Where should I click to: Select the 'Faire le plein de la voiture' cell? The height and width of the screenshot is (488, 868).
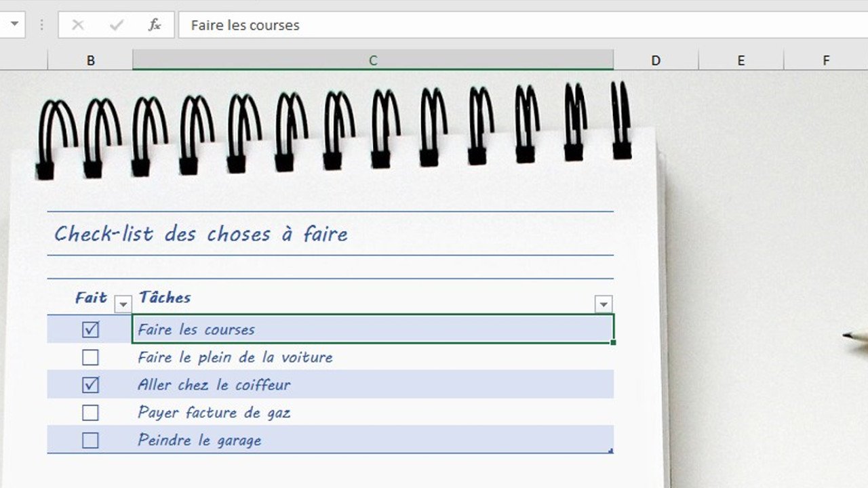(373, 357)
